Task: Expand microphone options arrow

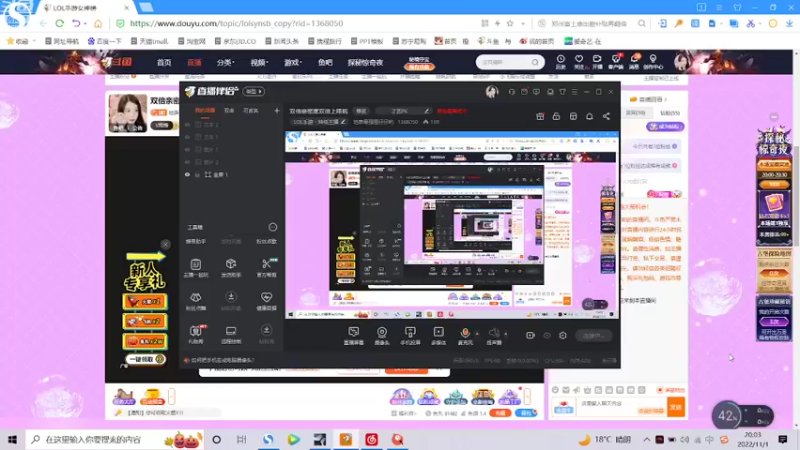Action: point(477,333)
